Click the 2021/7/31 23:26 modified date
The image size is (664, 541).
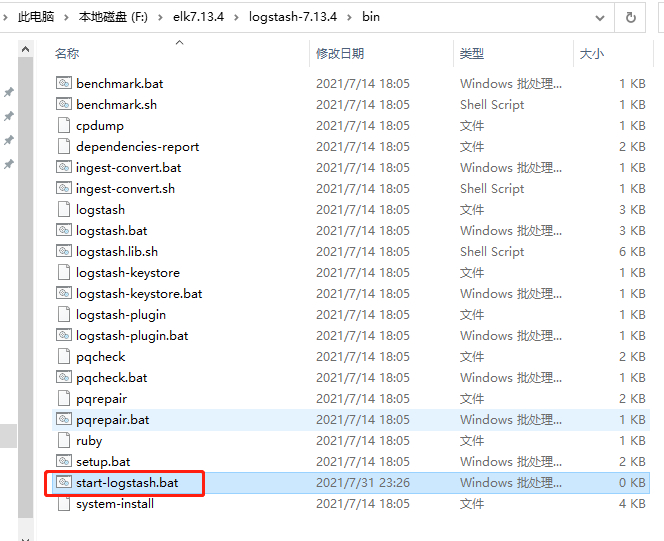pos(363,483)
